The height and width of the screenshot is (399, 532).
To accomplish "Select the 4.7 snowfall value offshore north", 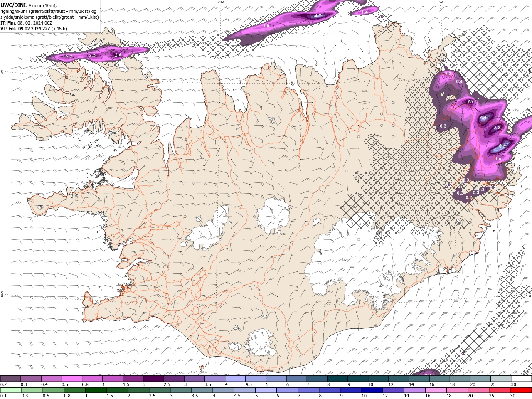I will point(318,16).
